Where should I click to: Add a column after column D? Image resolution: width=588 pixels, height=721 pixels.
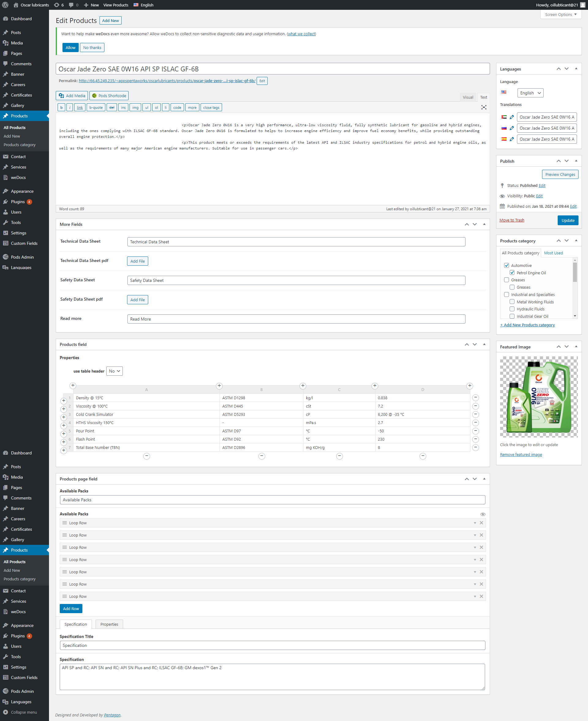click(469, 385)
